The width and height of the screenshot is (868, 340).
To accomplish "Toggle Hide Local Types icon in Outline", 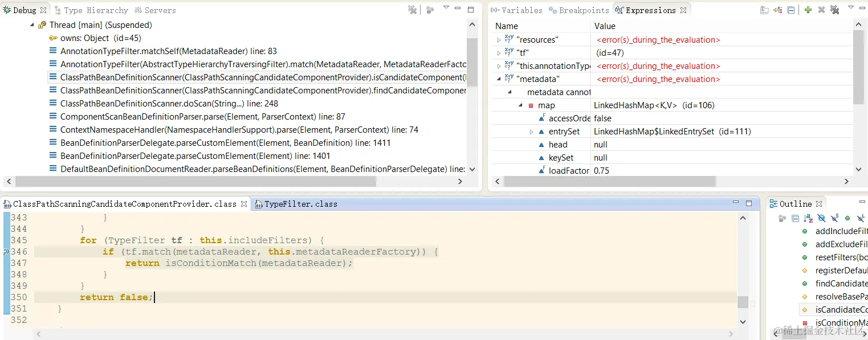I will tap(861, 218).
